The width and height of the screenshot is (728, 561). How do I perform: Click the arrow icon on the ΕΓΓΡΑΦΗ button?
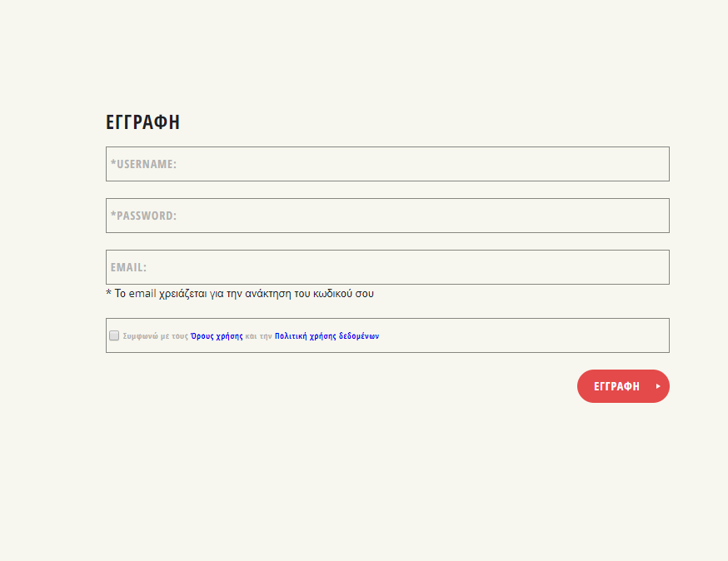(x=658, y=386)
